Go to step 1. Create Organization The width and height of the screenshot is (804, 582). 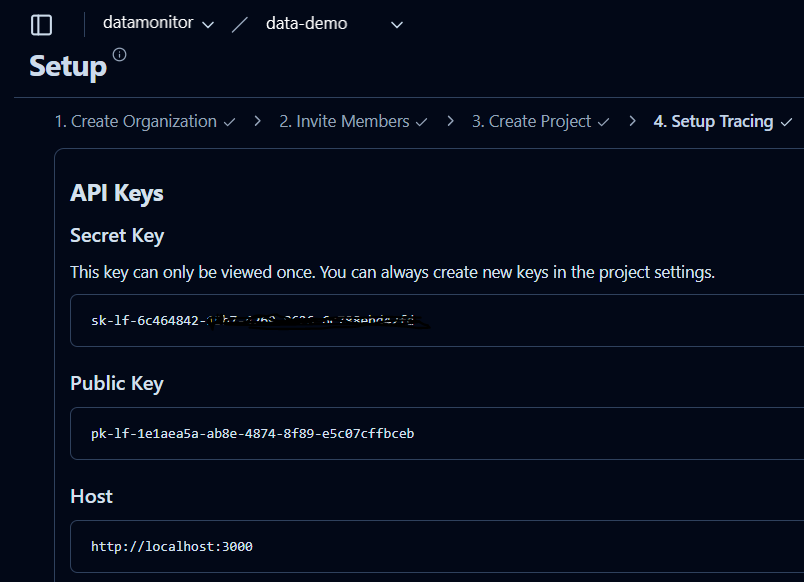[135, 122]
